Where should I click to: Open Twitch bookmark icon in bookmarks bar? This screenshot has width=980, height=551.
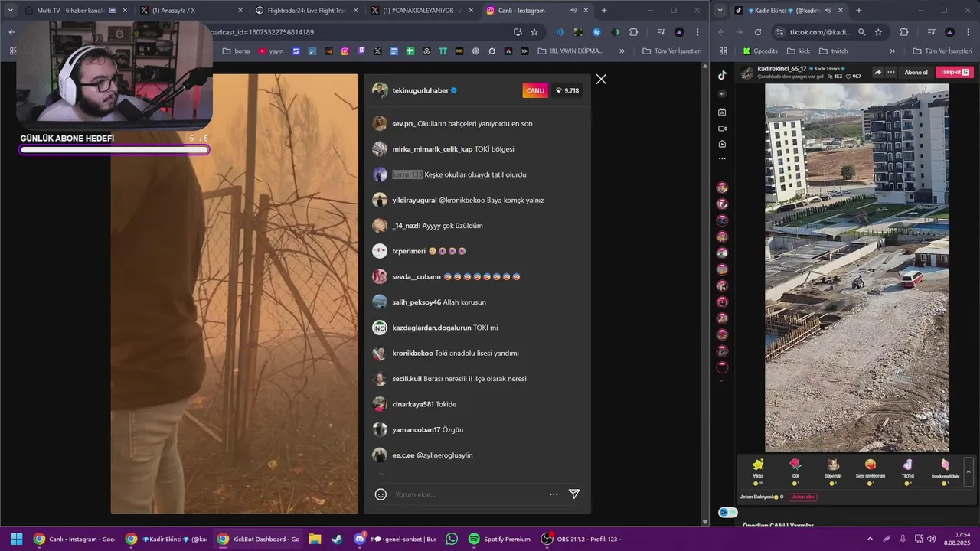[361, 51]
